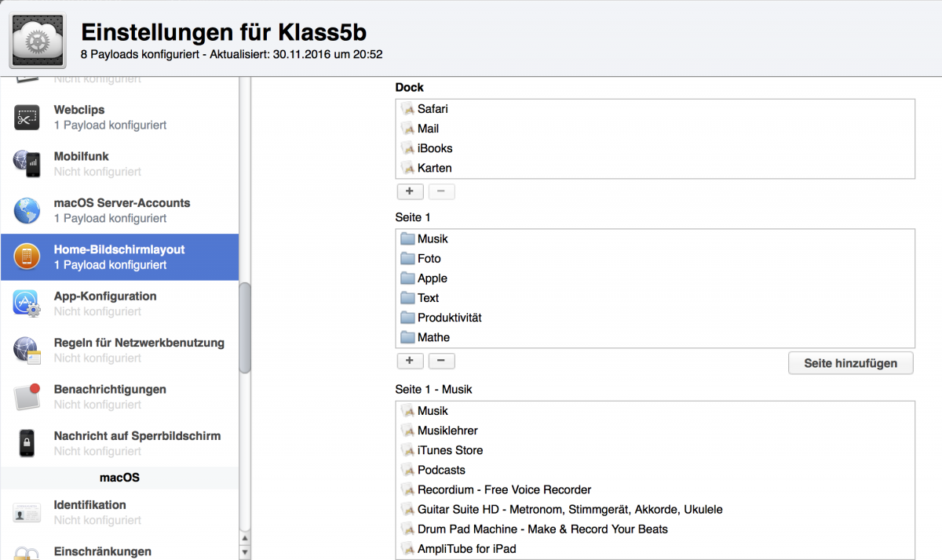Image resolution: width=942 pixels, height=560 pixels.
Task: Select Musik app in Seite 1 - Musik
Action: [655, 411]
